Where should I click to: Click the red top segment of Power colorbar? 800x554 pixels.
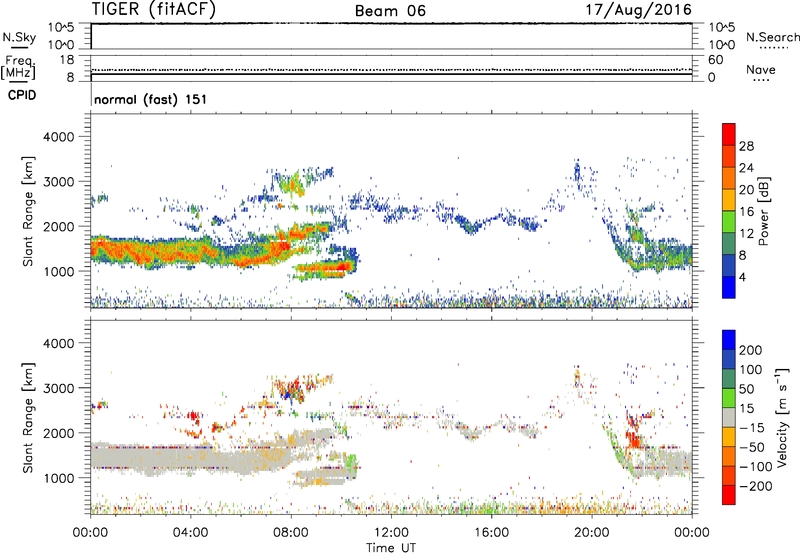pyautogui.click(x=729, y=134)
